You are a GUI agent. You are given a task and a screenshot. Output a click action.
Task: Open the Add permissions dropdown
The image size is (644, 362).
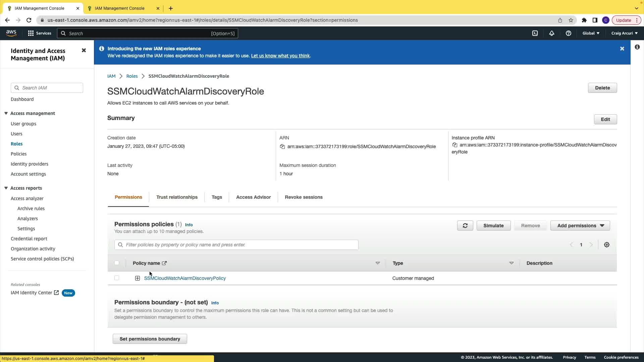580,226
